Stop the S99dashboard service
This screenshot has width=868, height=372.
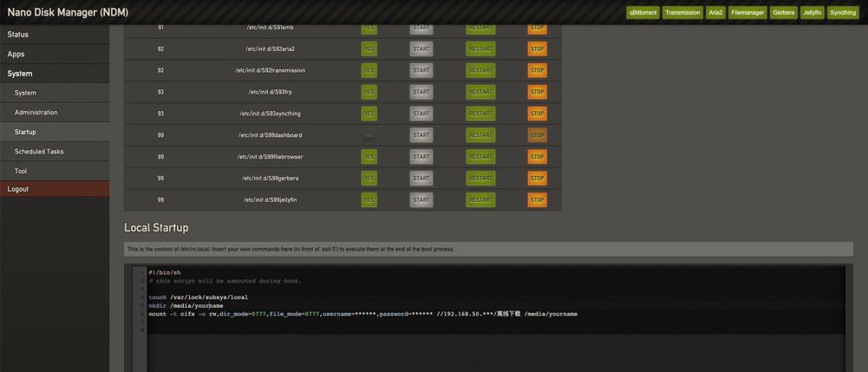(x=537, y=135)
